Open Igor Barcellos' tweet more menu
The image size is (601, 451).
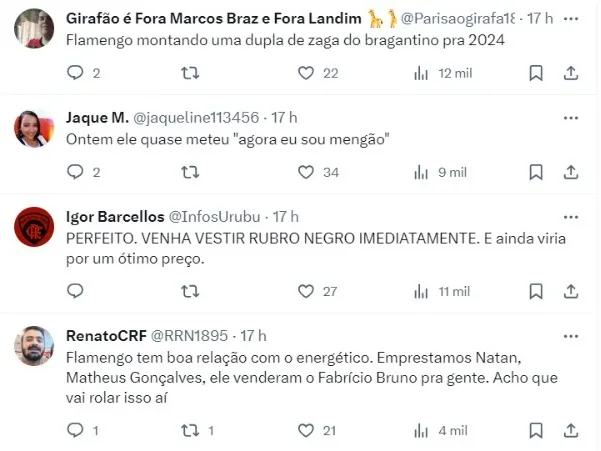coord(570,216)
